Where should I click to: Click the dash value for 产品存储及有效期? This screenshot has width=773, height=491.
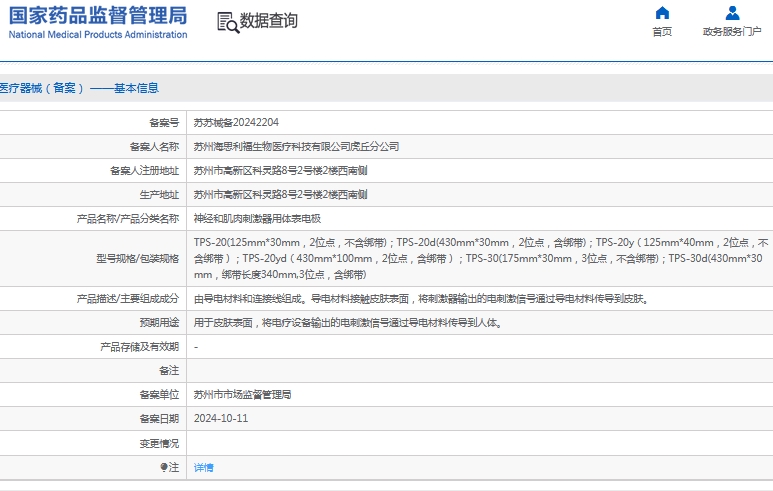(196, 347)
